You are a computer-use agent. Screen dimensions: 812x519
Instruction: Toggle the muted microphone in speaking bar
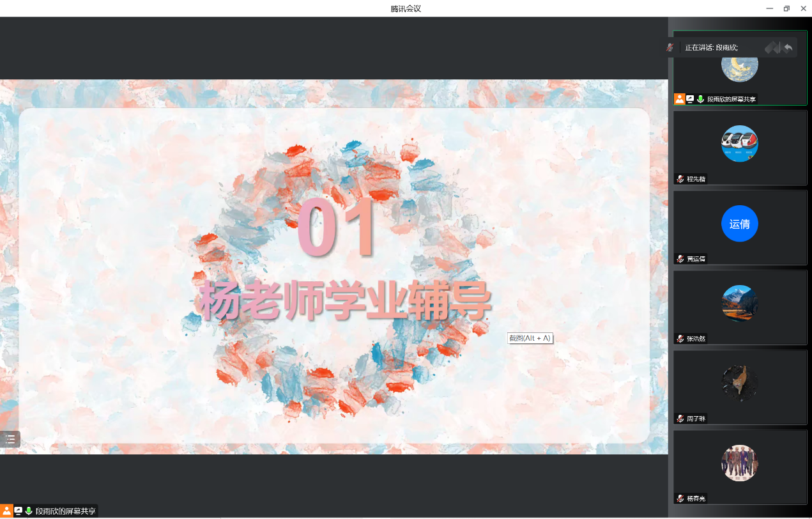click(670, 47)
